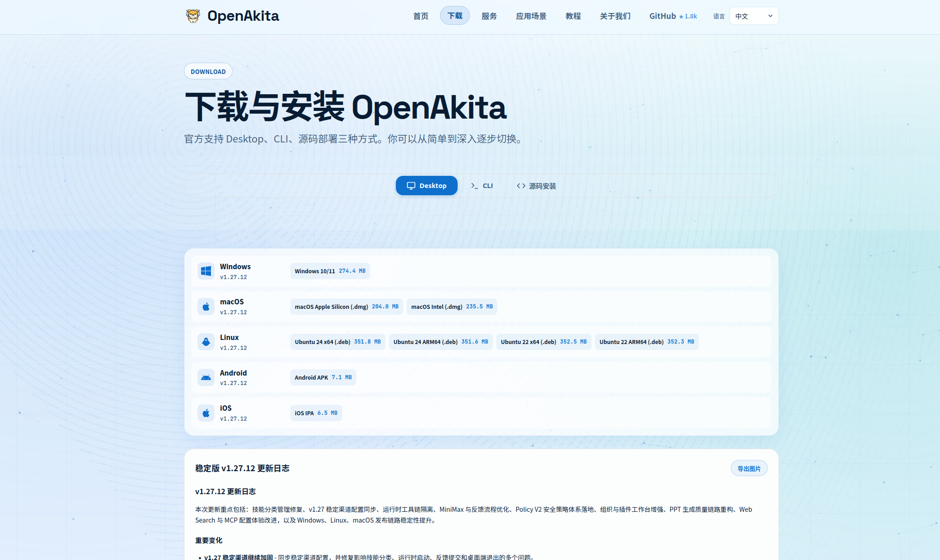Select the 下载 nav item
This screenshot has width=940, height=560.
[454, 16]
